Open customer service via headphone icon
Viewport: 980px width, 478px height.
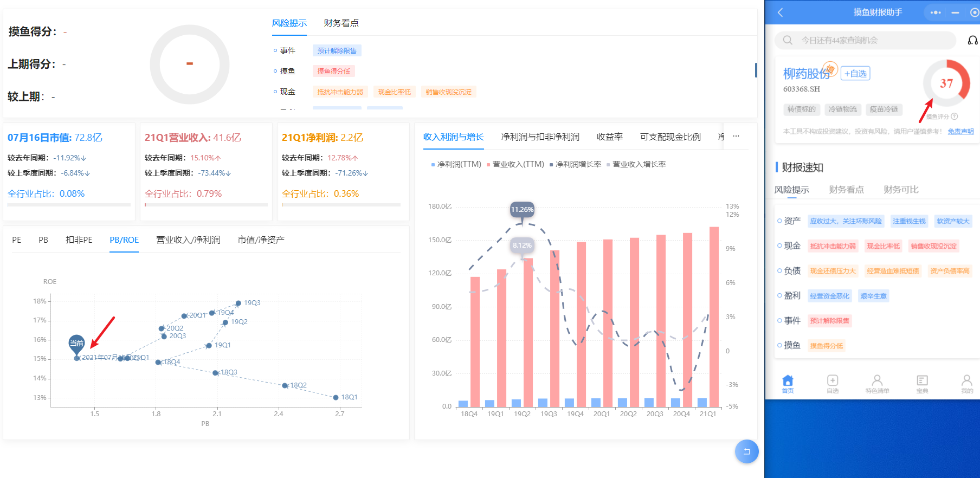(972, 40)
